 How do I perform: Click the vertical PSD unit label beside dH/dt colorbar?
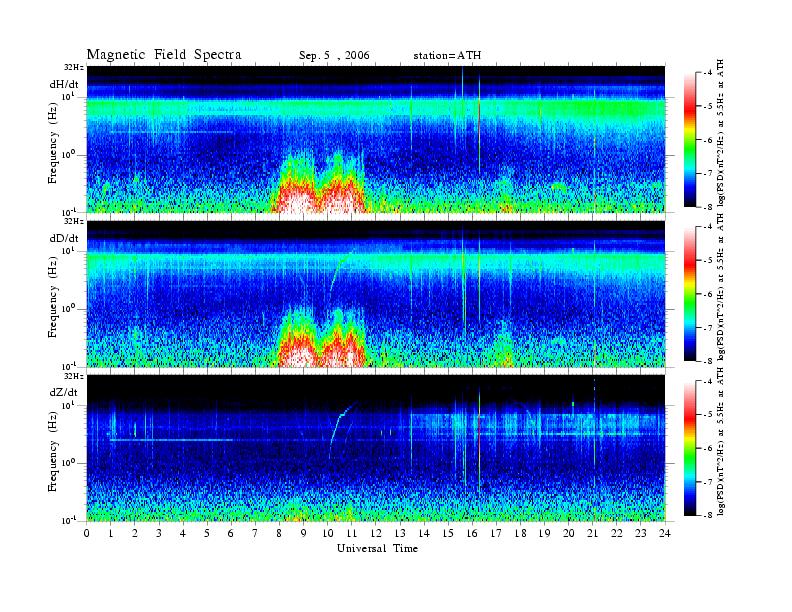pyautogui.click(x=721, y=133)
